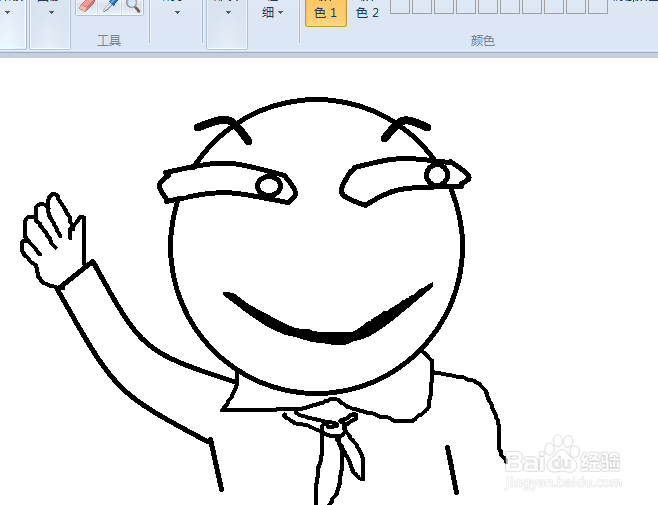Viewport: 658px width, 505px height.
Task: Select the Color picker eyedropper tool
Action: (110, 6)
